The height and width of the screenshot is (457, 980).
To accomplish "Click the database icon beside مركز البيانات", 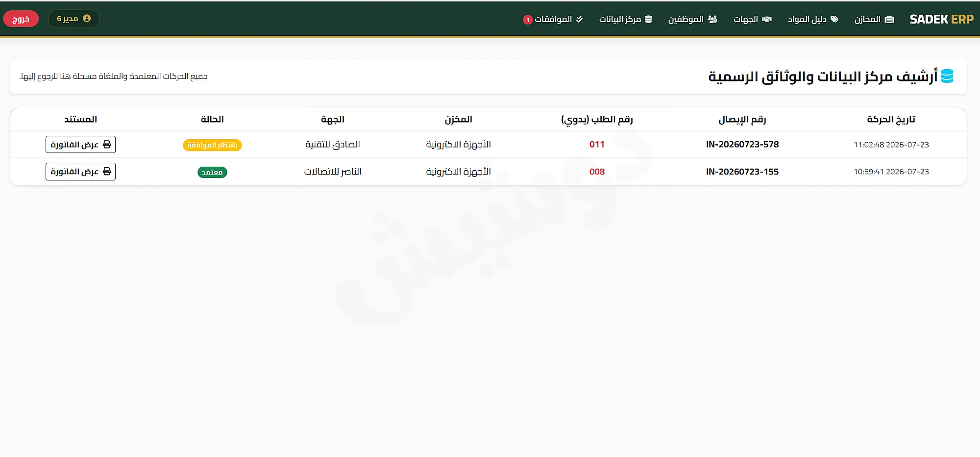I will click(x=648, y=19).
